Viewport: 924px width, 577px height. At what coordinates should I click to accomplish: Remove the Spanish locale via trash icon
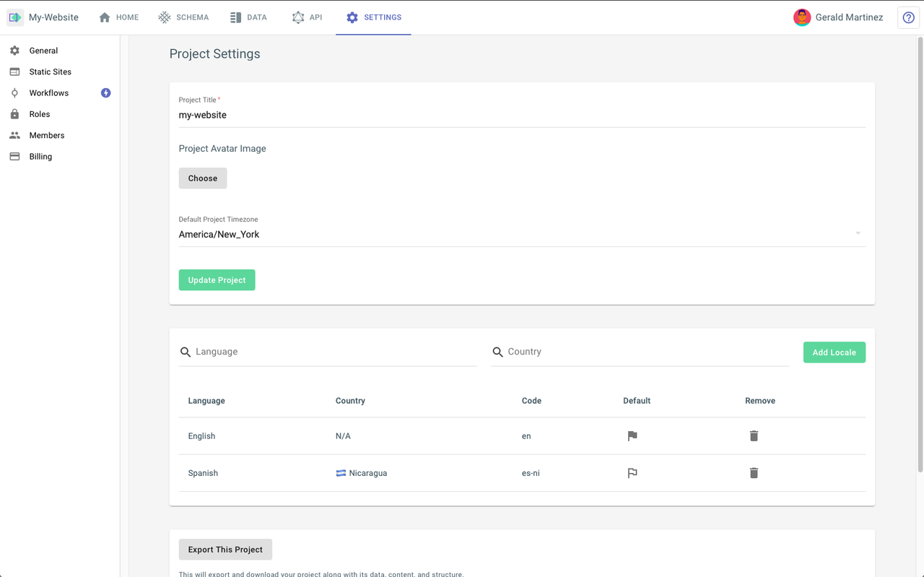[754, 473]
